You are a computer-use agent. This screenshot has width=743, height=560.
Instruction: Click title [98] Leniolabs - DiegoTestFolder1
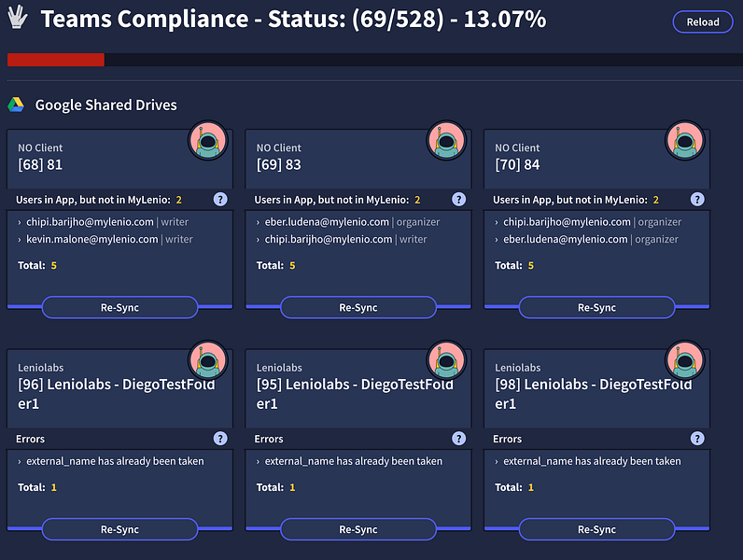(x=594, y=394)
